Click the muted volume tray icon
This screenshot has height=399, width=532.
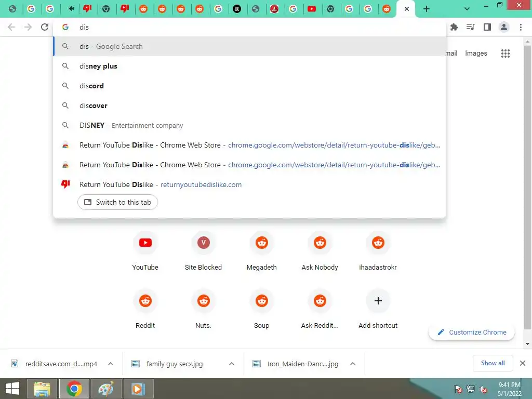[x=483, y=390]
